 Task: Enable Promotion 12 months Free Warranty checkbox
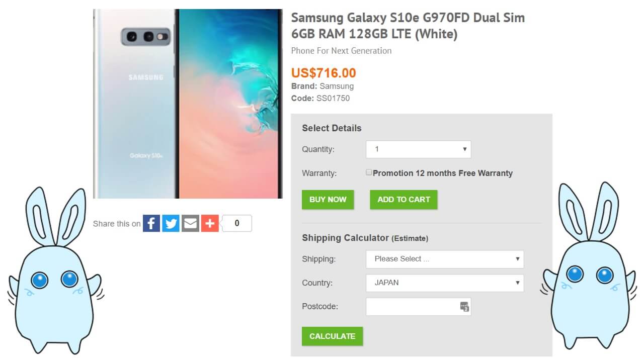[x=369, y=172]
